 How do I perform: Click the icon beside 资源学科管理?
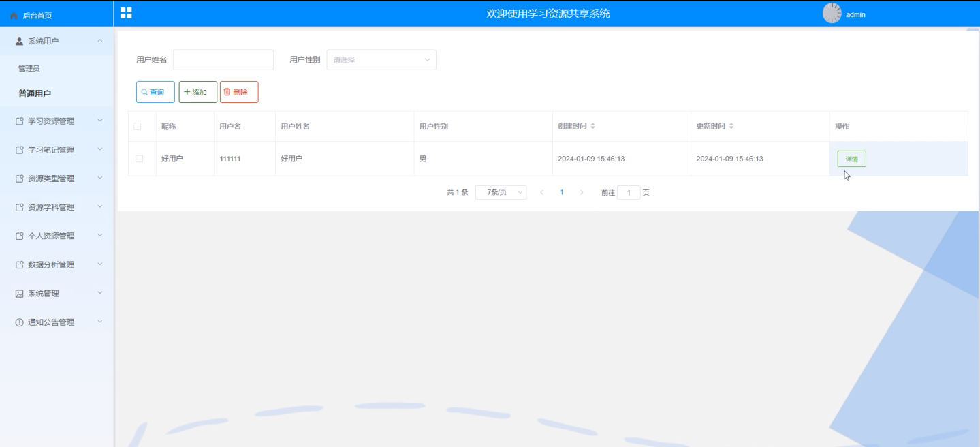coord(20,207)
